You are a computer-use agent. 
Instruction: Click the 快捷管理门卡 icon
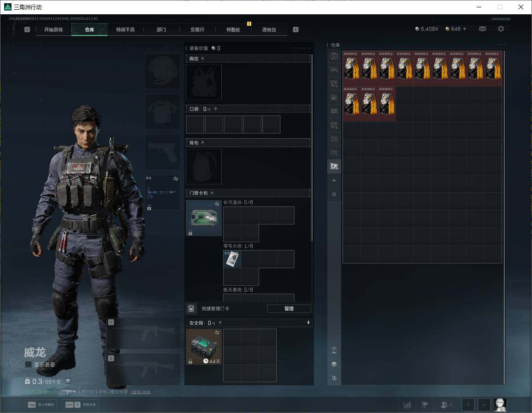click(x=191, y=308)
